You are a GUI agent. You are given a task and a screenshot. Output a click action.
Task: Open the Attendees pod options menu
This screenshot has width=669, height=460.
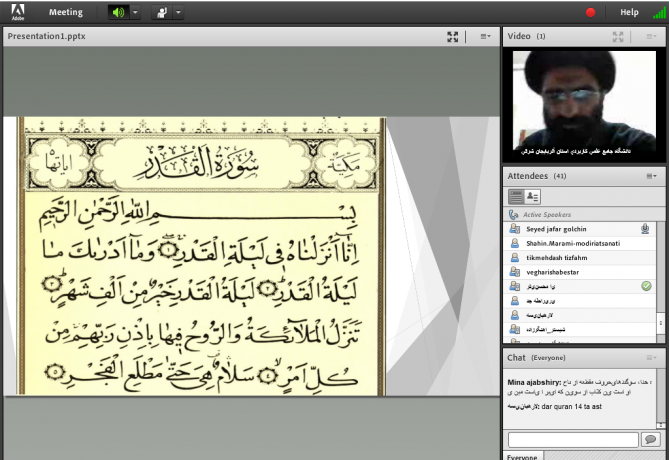pyautogui.click(x=651, y=175)
